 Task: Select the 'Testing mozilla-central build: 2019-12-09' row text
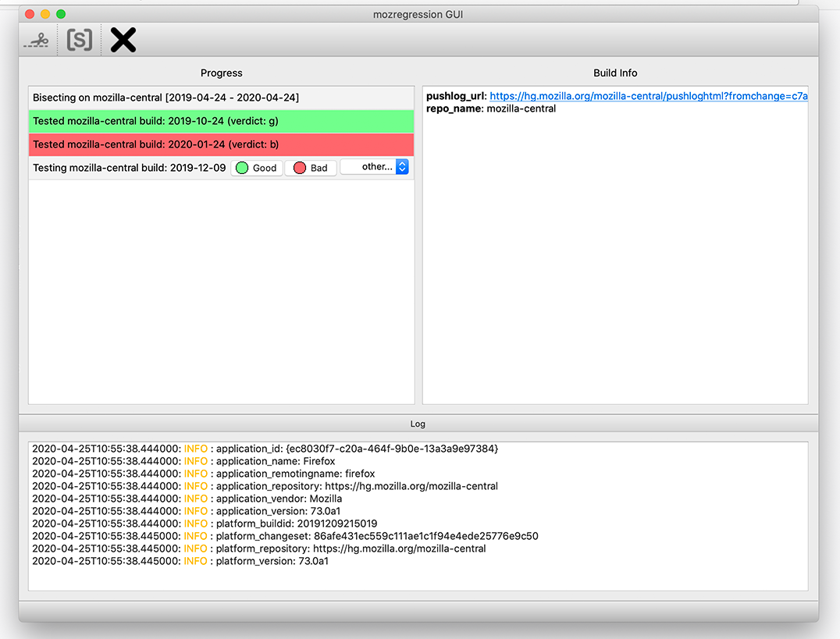pyautogui.click(x=129, y=168)
